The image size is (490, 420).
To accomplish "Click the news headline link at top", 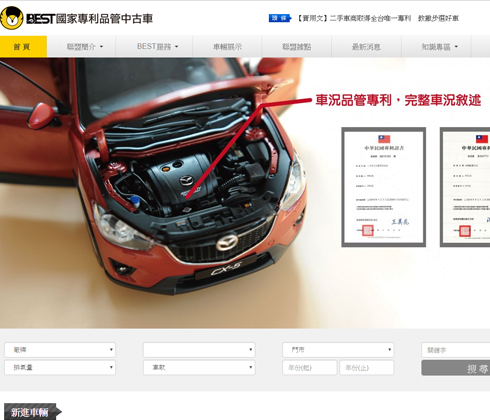I will coord(378,18).
